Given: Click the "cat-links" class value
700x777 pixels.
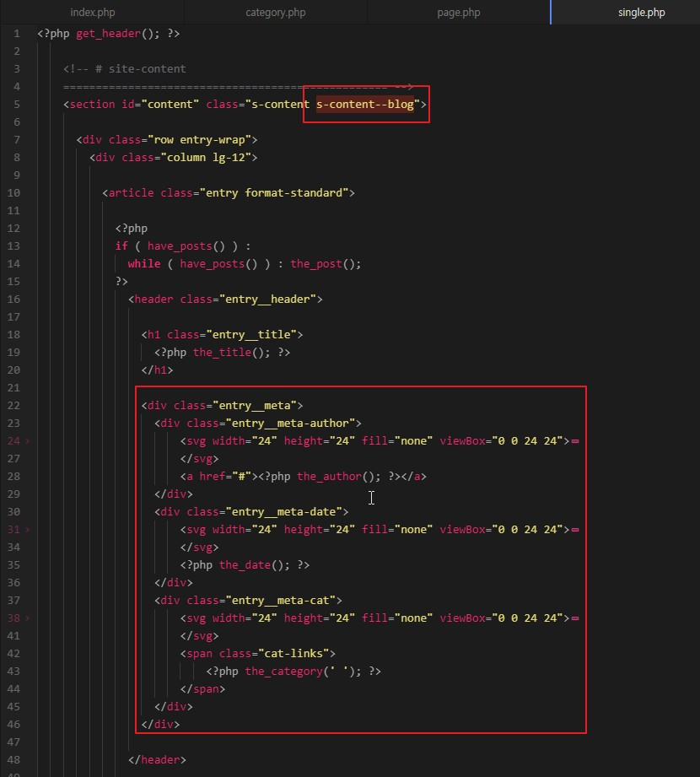Looking at the screenshot, I should (x=293, y=653).
